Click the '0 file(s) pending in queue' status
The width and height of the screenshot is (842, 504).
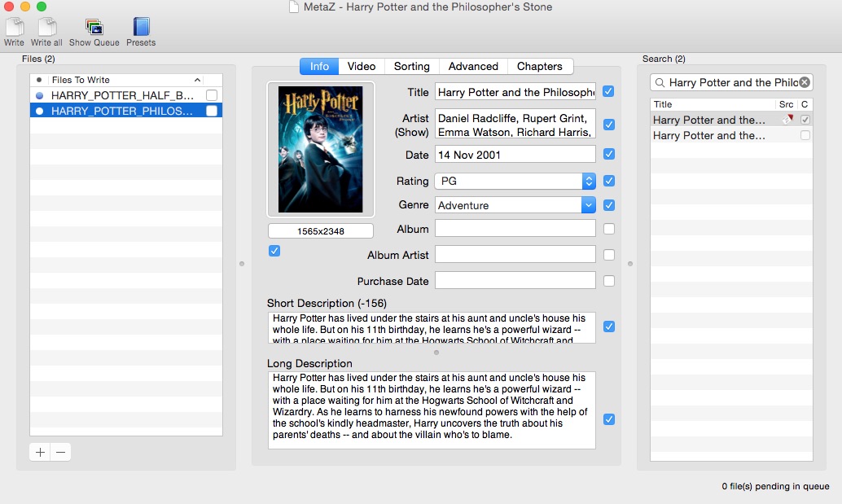pos(775,486)
